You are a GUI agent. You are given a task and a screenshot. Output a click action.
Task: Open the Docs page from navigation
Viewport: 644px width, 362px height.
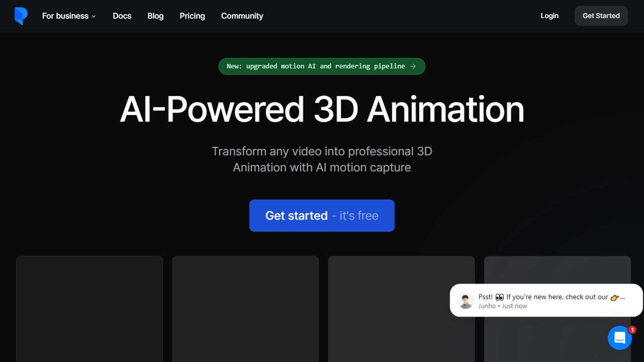click(x=122, y=16)
